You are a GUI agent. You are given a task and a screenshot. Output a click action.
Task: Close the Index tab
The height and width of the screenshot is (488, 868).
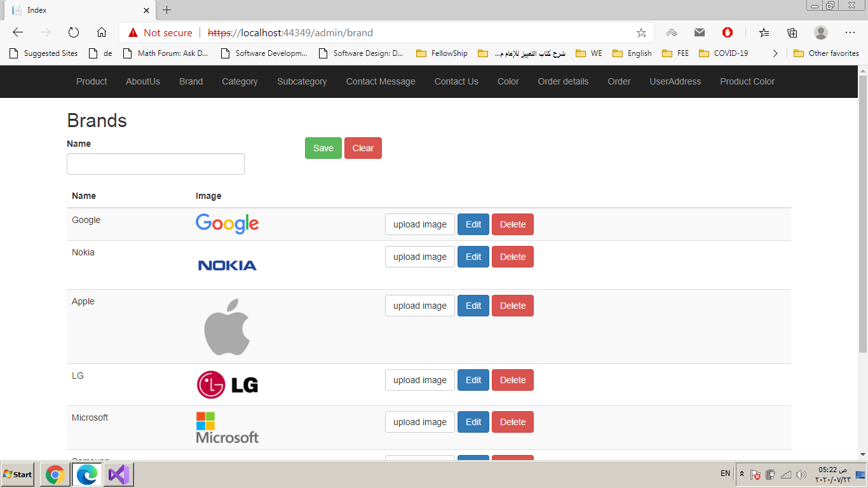(147, 10)
